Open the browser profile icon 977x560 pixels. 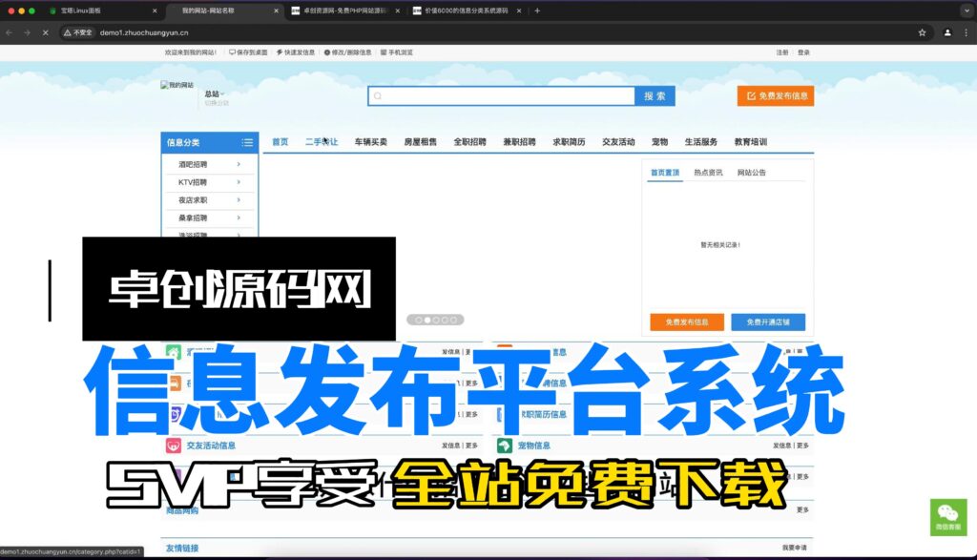click(x=947, y=32)
